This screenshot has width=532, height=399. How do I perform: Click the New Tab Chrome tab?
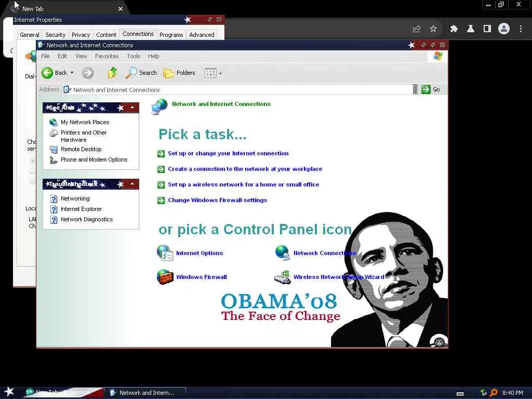(x=66, y=9)
